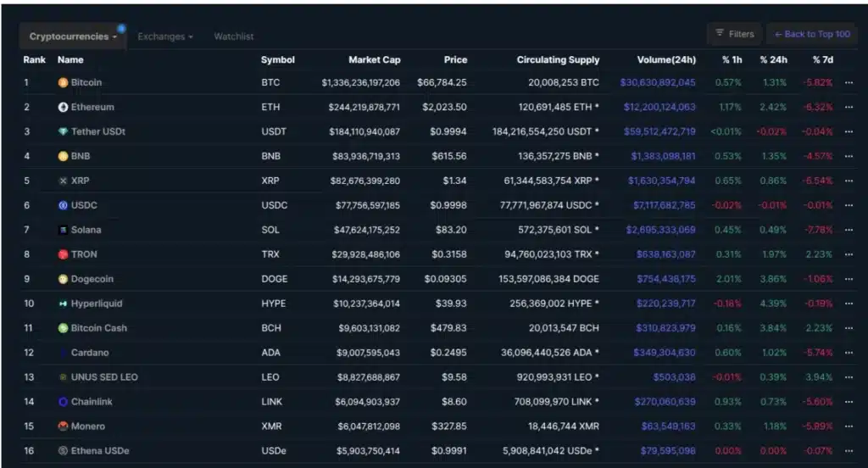Switch to the Watchlist tab
868x468 pixels.
pyautogui.click(x=234, y=36)
